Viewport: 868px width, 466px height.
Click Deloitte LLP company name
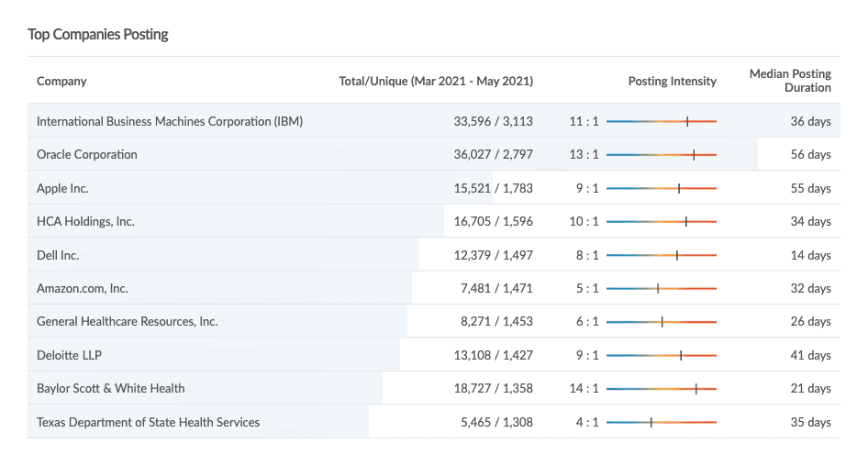[x=70, y=355]
